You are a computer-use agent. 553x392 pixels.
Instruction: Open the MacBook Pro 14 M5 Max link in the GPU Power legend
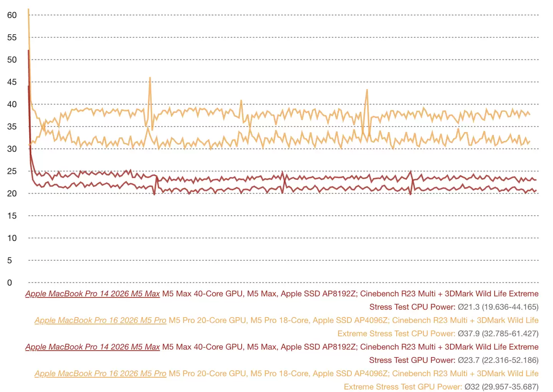point(93,347)
